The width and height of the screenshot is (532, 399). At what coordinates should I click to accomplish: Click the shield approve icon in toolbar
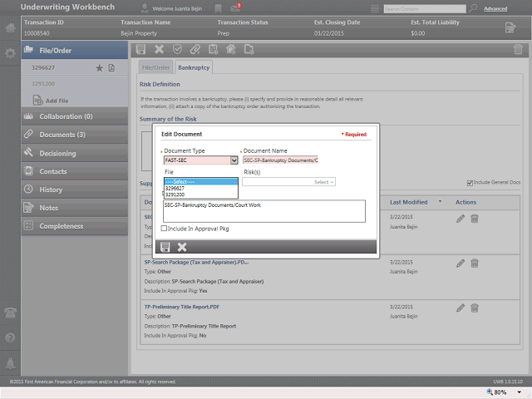(177, 49)
